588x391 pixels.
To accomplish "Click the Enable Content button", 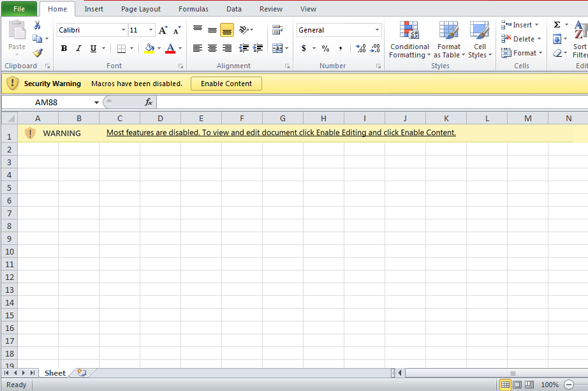I will coord(226,84).
